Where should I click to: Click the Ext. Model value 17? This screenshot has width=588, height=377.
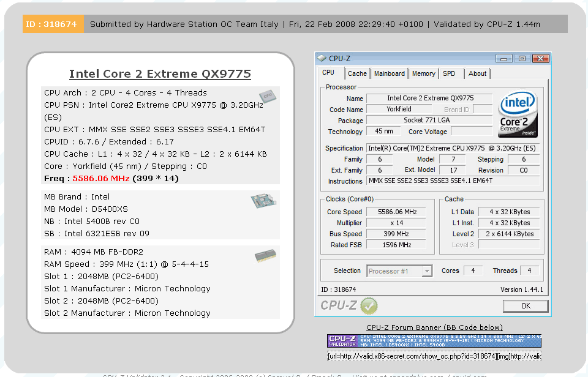coord(453,170)
